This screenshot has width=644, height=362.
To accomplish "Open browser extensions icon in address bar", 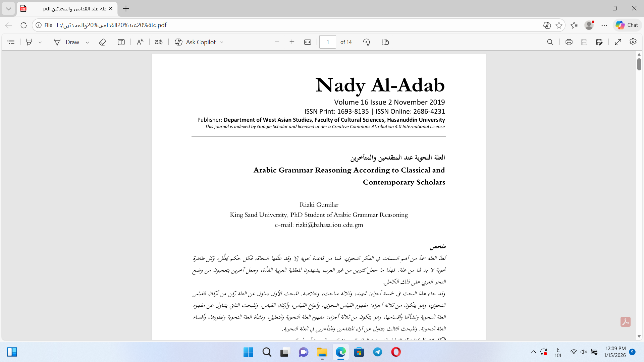I will pos(547,25).
